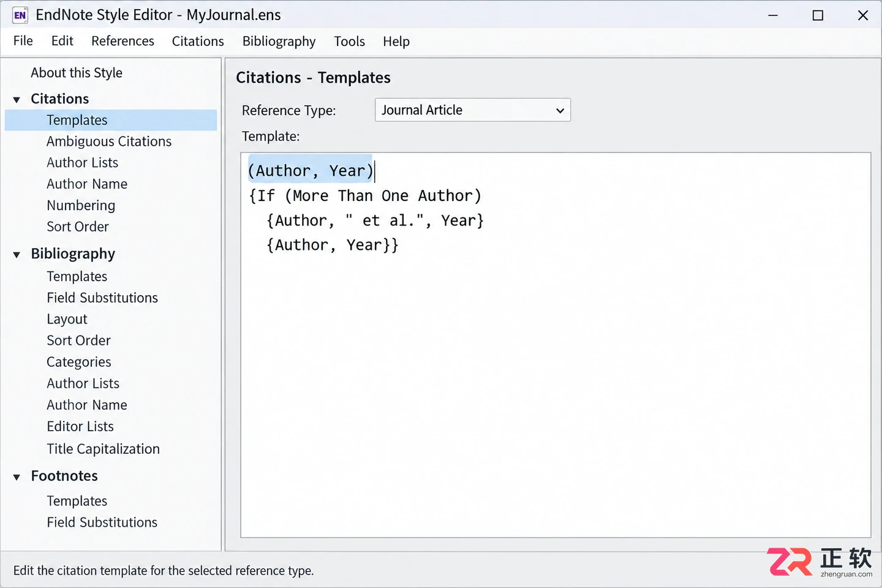Select Ambiguous Citations in sidebar
The height and width of the screenshot is (588, 882).
[109, 141]
